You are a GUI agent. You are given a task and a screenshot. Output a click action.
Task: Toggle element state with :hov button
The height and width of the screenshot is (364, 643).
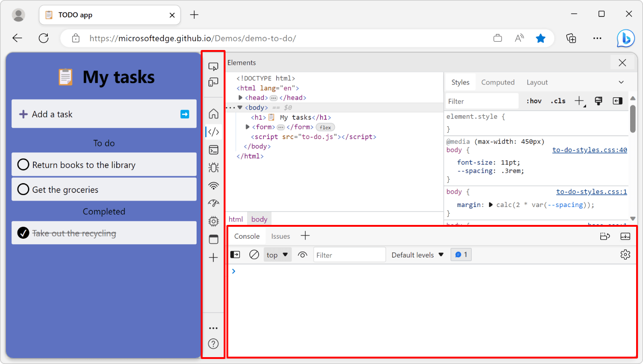[533, 101]
